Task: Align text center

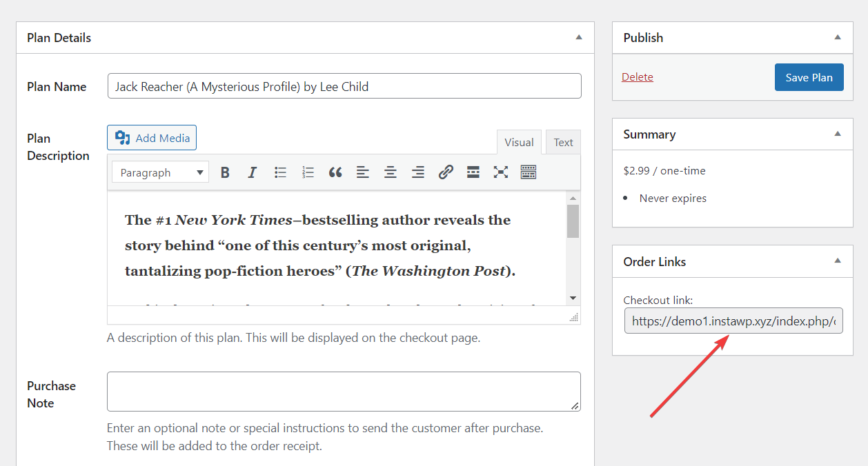Action: 391,172
